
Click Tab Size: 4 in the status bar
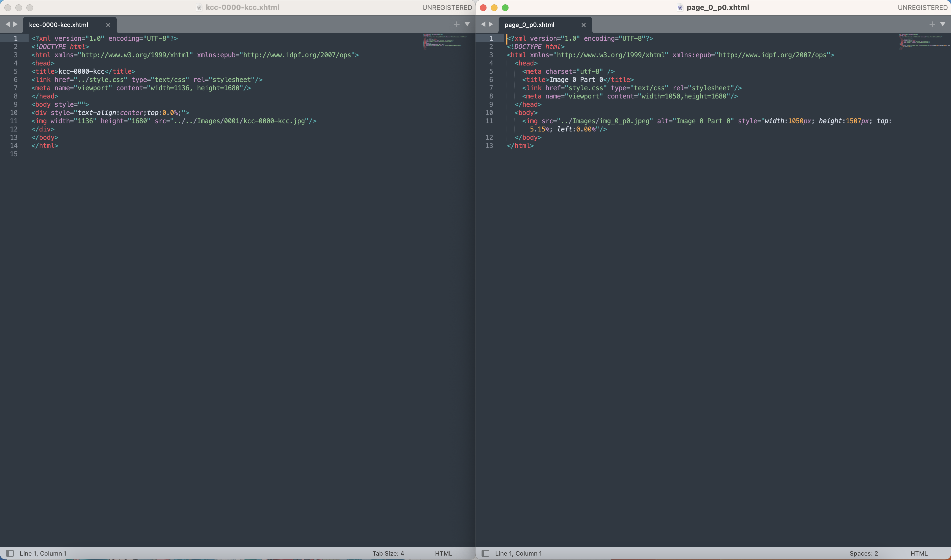pos(388,553)
